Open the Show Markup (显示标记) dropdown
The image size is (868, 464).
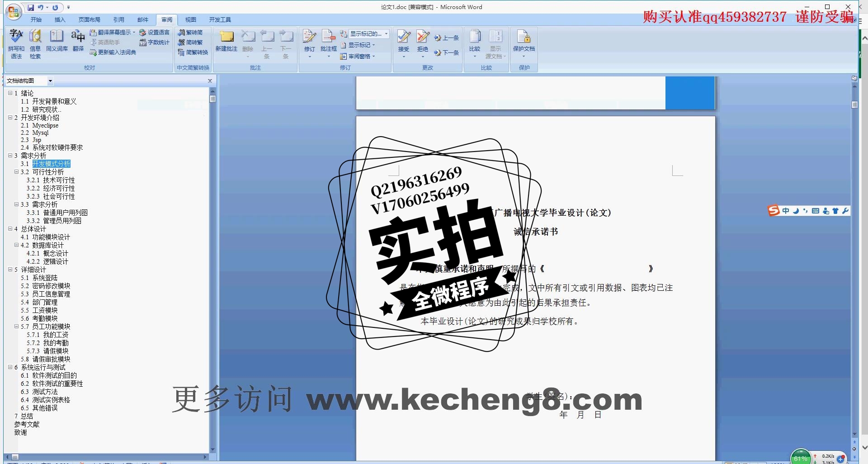tap(358, 45)
